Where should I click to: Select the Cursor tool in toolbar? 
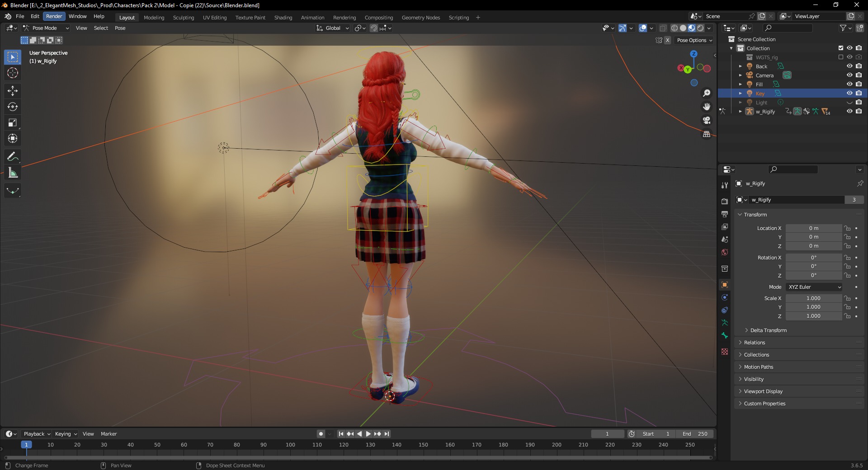13,73
